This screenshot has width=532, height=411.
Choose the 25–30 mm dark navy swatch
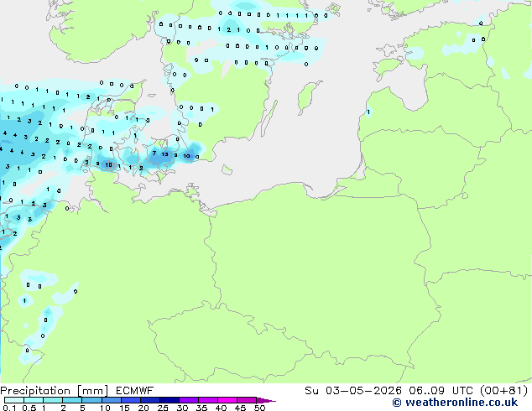point(170,400)
